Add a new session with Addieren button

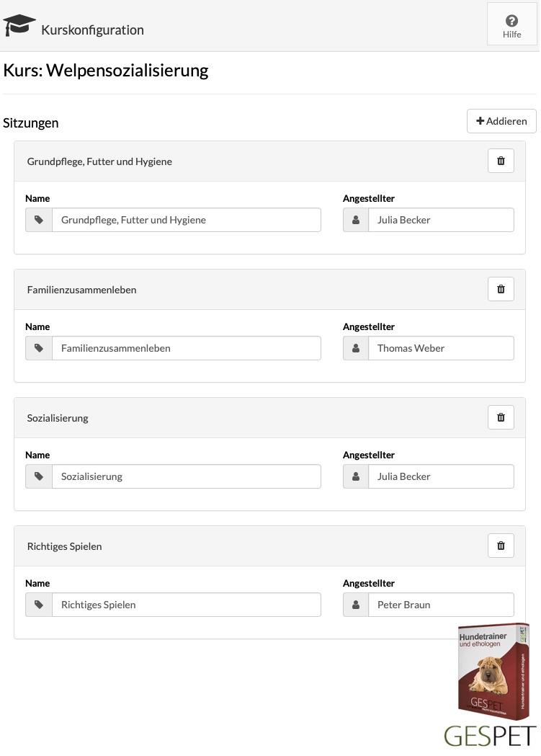(501, 121)
